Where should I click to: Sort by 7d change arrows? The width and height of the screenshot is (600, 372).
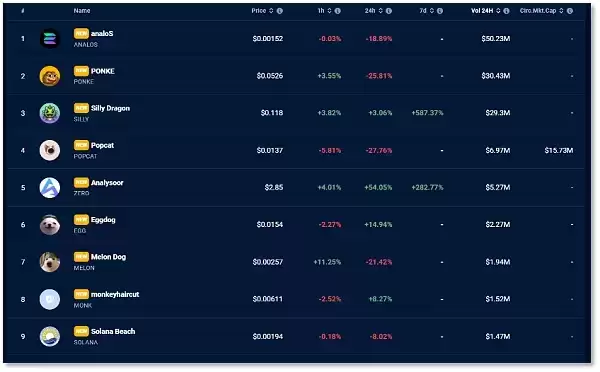coord(432,11)
